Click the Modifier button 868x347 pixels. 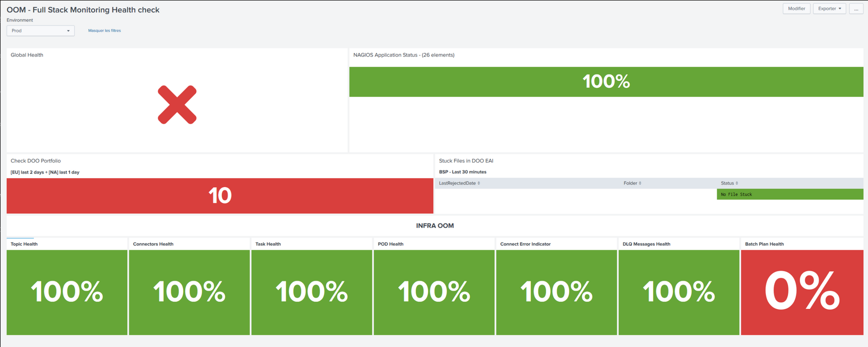796,9
